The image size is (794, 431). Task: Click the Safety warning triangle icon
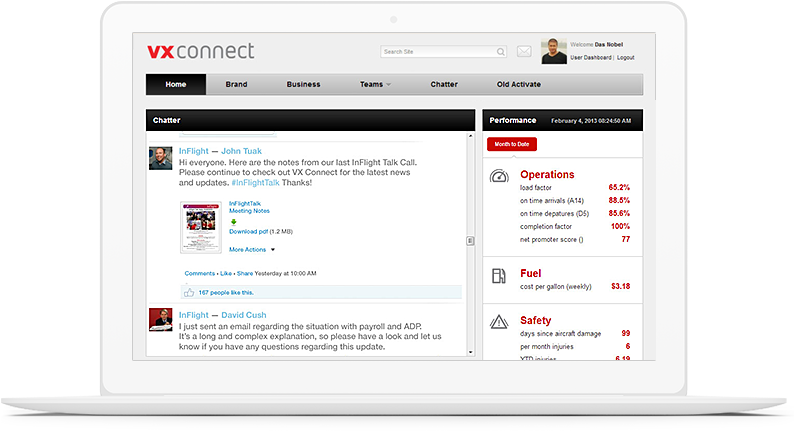tap(499, 322)
